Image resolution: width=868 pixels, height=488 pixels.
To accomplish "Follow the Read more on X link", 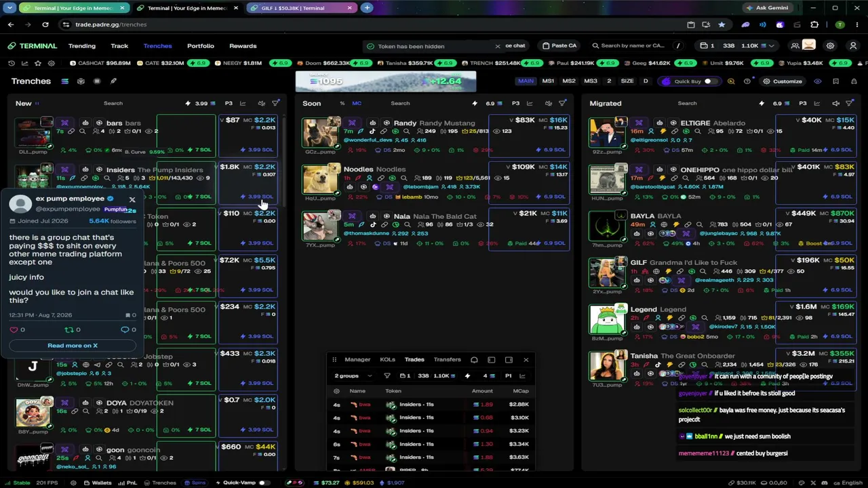I will [73, 346].
